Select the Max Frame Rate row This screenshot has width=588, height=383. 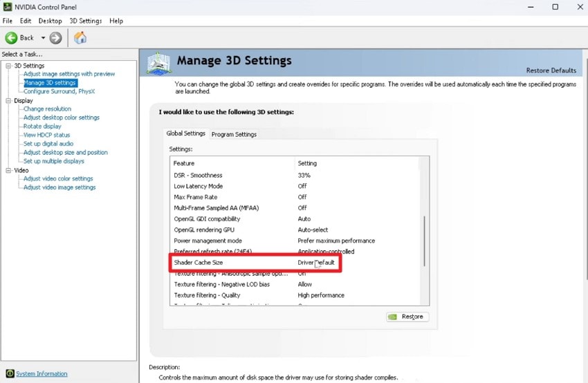[295, 197]
